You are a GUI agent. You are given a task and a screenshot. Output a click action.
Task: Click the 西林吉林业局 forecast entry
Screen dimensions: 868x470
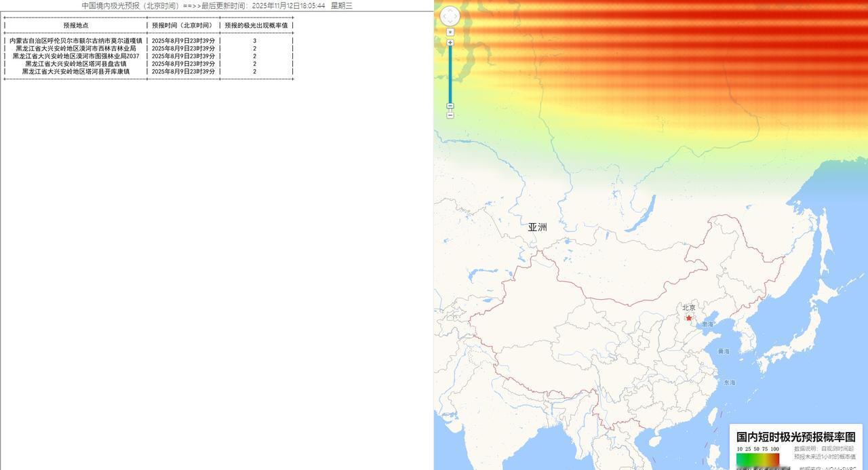click(x=76, y=48)
